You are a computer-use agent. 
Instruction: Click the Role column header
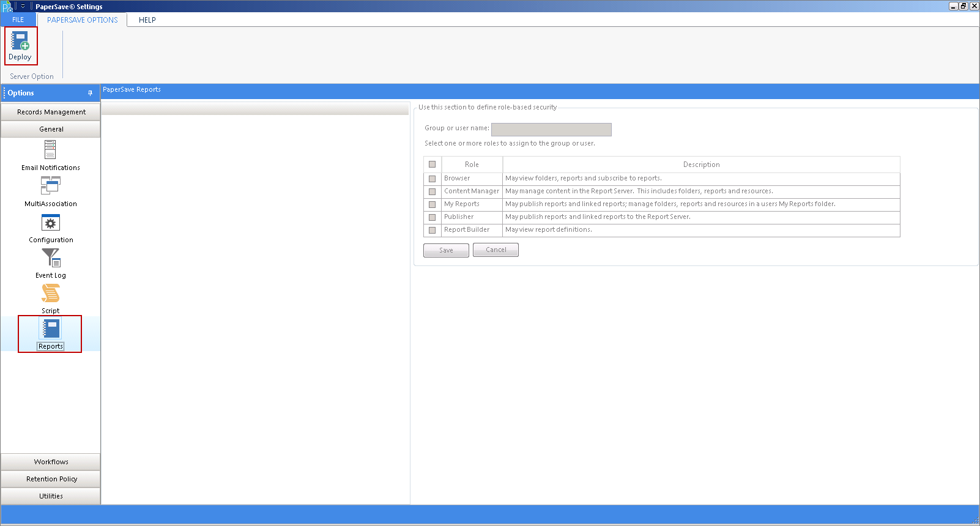[x=472, y=165]
